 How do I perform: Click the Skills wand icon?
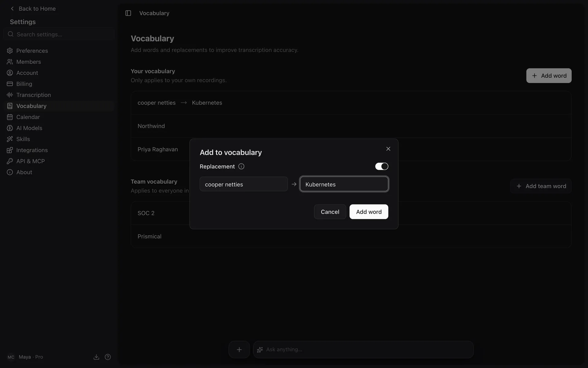[x=10, y=139]
